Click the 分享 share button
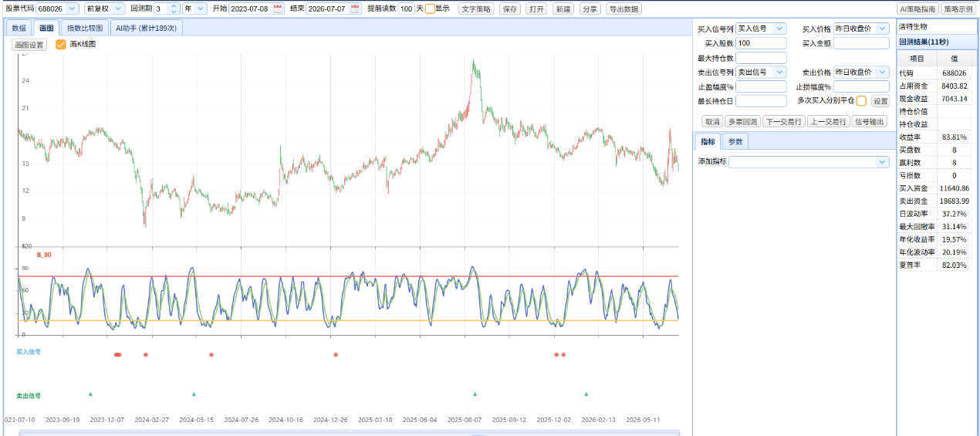 [589, 8]
